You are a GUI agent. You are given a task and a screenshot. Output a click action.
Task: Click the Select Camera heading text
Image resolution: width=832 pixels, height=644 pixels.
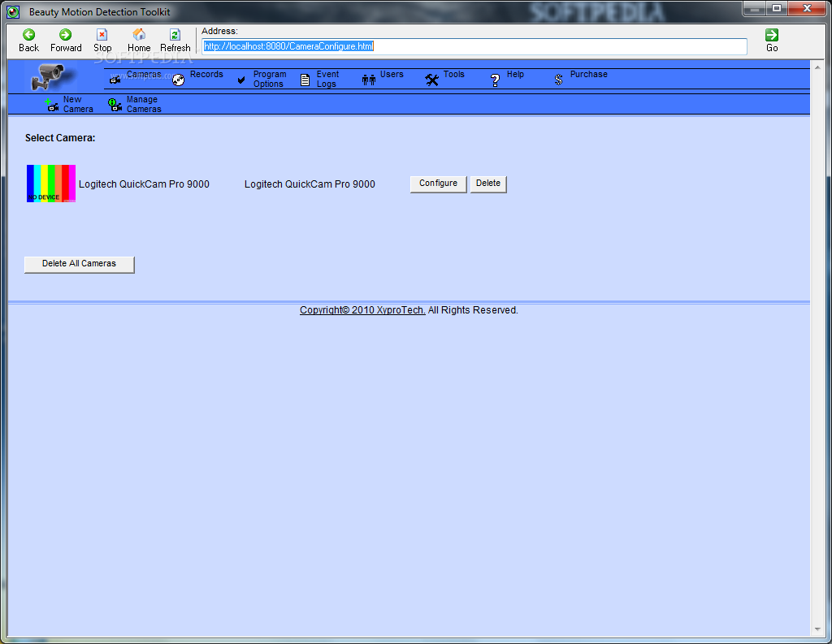tap(60, 138)
